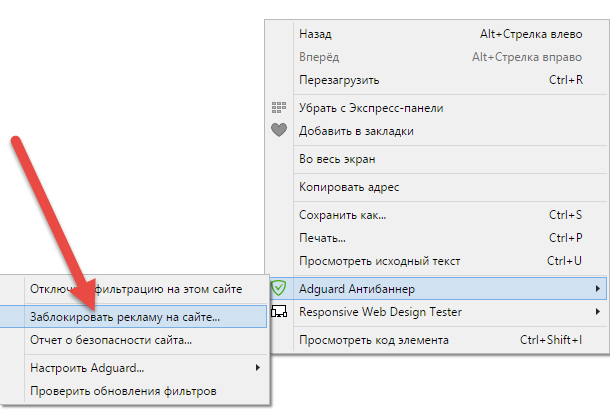Click the Alt+Стрелка влево shortcut text
The image size is (610, 415).
coord(531,34)
